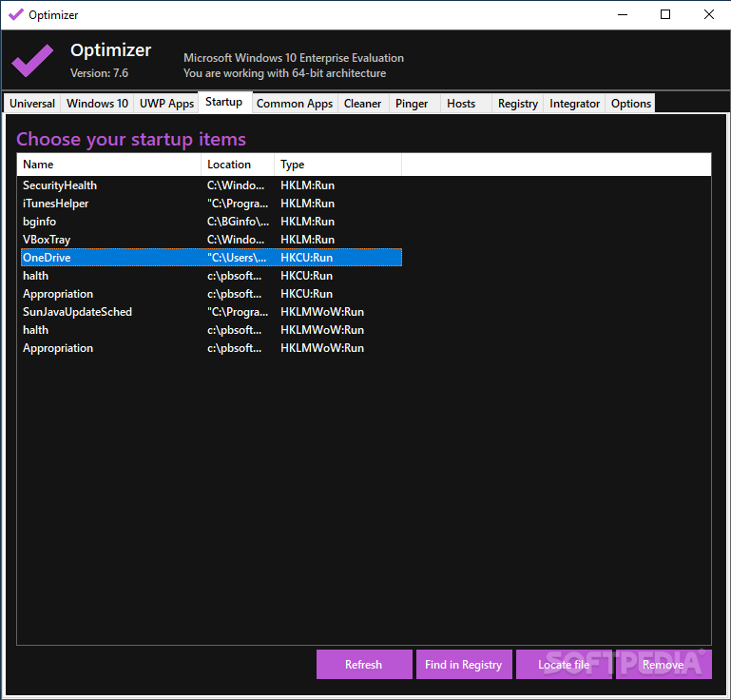Select the OneDrive startup item
The height and width of the screenshot is (700, 731).
(211, 258)
